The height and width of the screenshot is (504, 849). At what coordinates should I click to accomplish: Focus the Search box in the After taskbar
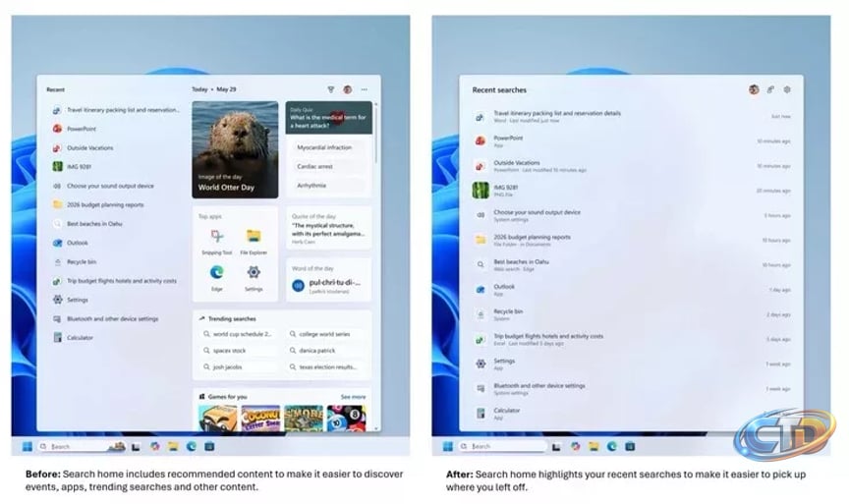click(x=502, y=447)
